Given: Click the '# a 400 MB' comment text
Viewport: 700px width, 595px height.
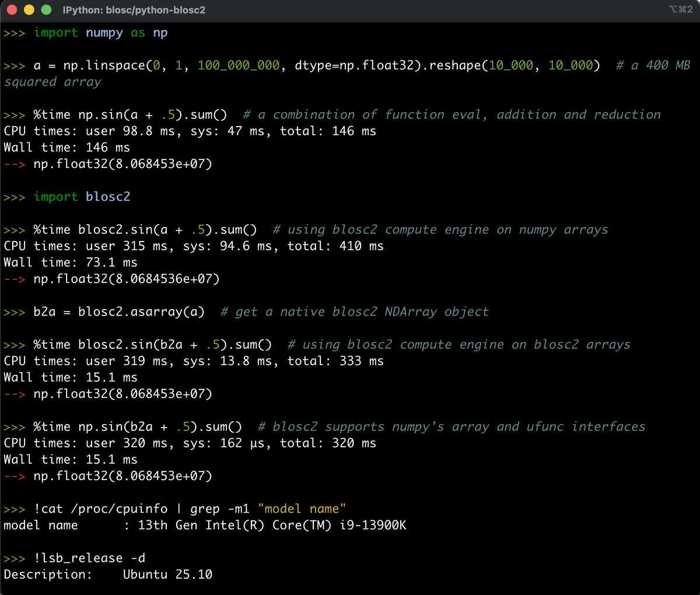Looking at the screenshot, I should 653,65.
